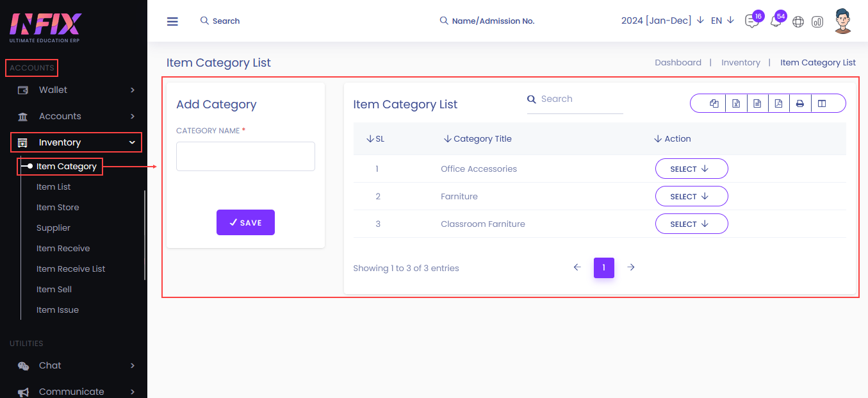Click page 1 pagination button
Screen dimensions: 868x398
coord(604,268)
